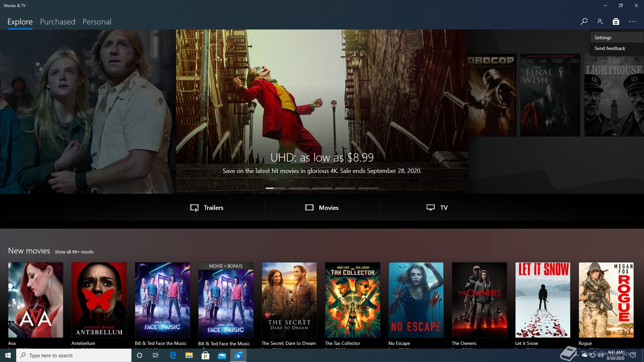
Task: Open the search magnifier icon
Action: [x=584, y=21]
